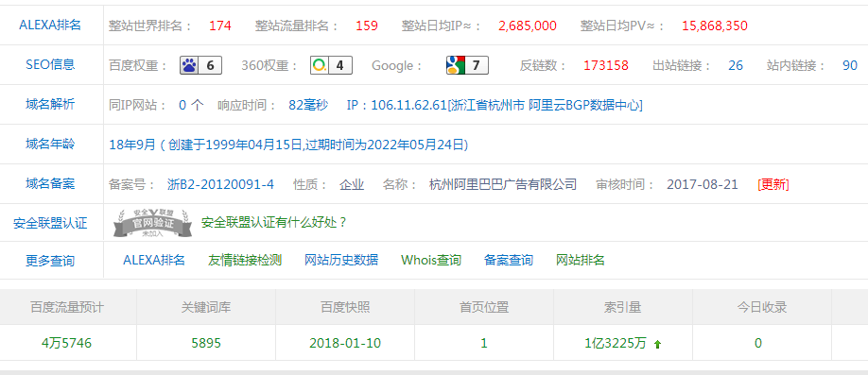Viewport: 868px width, 375px height.
Task: Click backlink count 173158
Action: pyautogui.click(x=606, y=65)
